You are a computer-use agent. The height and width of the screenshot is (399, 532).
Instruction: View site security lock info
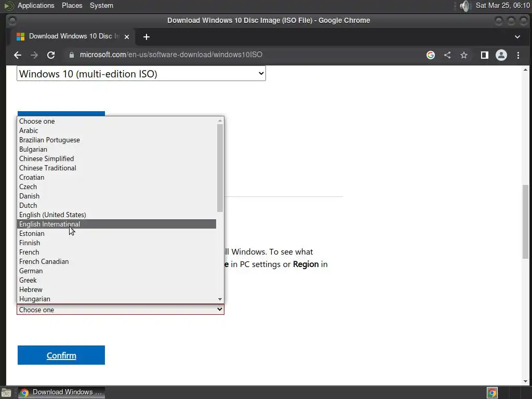[72, 55]
